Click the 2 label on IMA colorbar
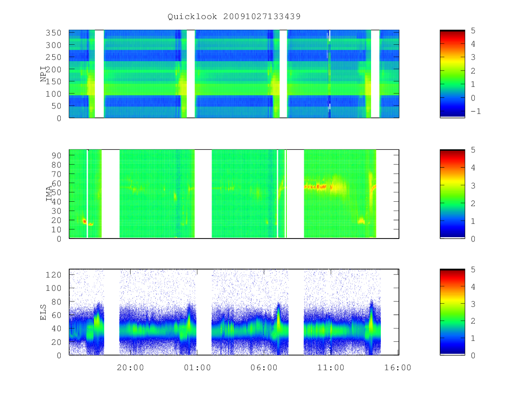 [x=473, y=203]
